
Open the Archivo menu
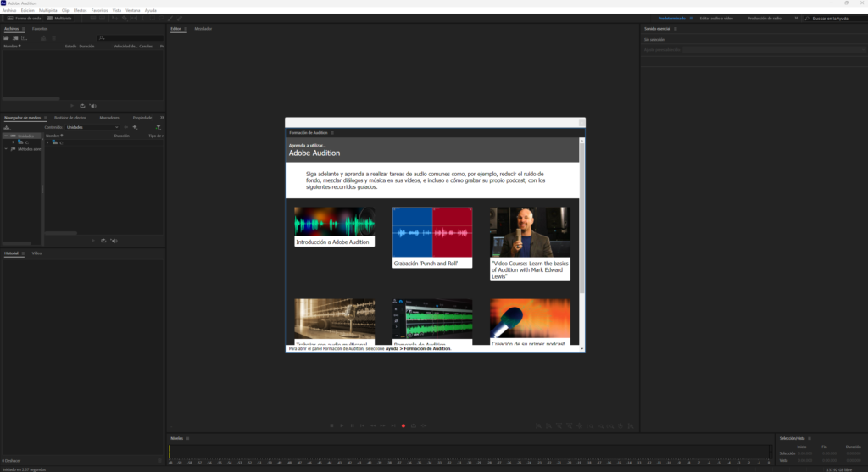pyautogui.click(x=8, y=10)
